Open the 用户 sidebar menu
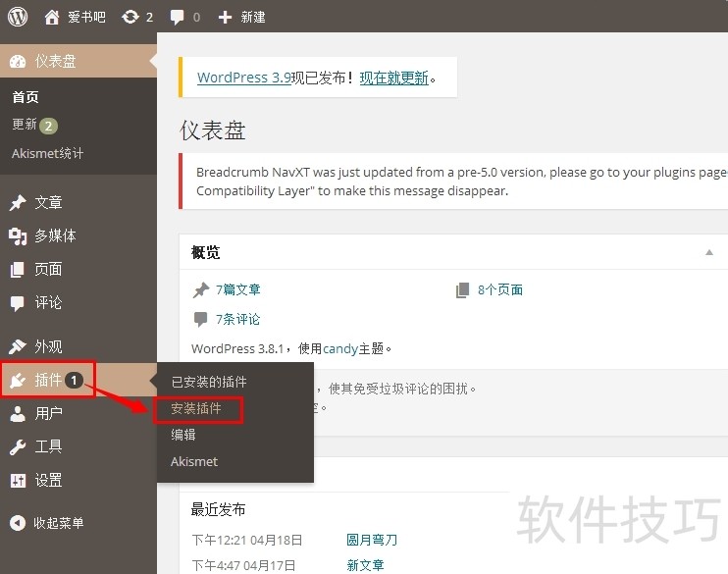The image size is (728, 574). click(x=78, y=413)
